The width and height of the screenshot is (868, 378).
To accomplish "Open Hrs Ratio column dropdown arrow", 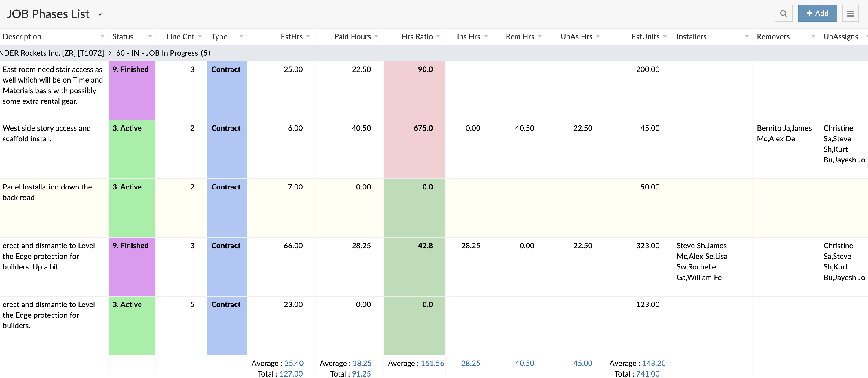I will 438,36.
